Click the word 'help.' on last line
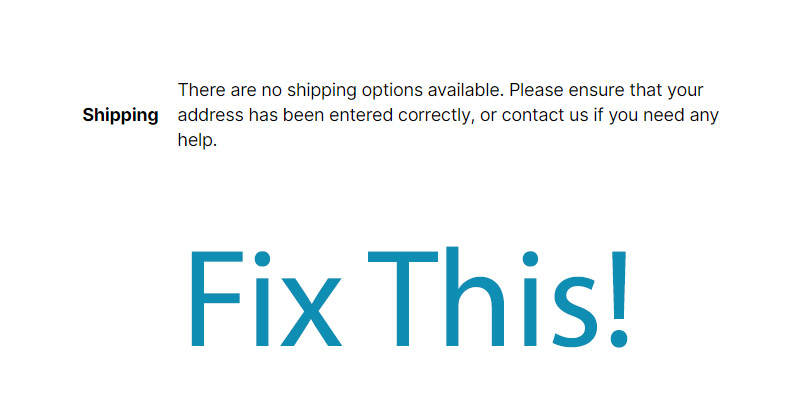The height and width of the screenshot is (400, 800). tap(197, 140)
